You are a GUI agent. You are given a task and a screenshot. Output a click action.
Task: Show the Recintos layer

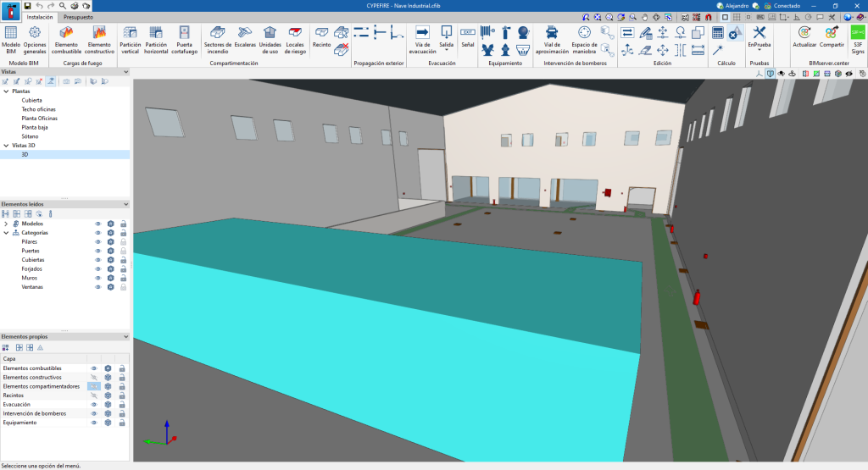(x=94, y=395)
